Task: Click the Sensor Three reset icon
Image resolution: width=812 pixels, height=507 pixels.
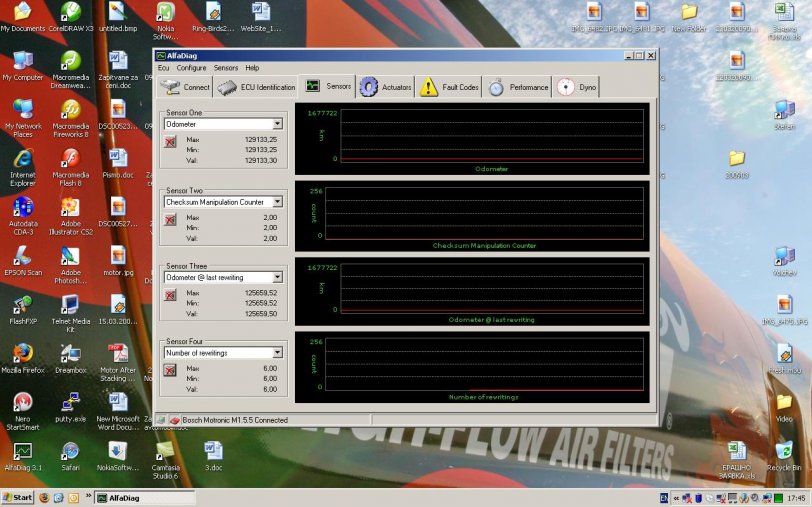Action: tap(170, 296)
